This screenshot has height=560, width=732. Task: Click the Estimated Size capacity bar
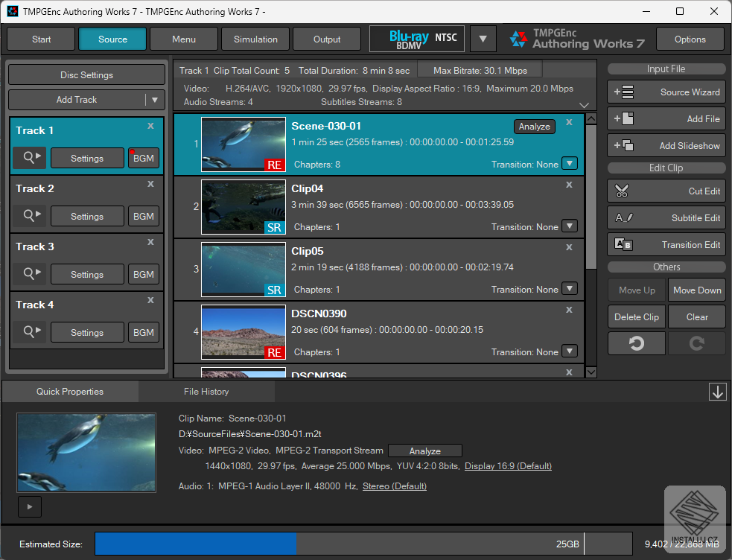[x=363, y=544]
